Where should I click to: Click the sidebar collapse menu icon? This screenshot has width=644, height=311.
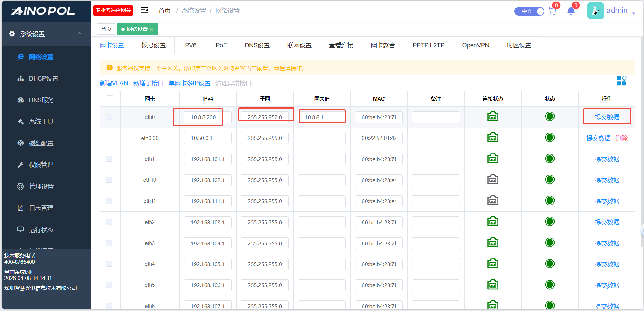pyautogui.click(x=144, y=10)
